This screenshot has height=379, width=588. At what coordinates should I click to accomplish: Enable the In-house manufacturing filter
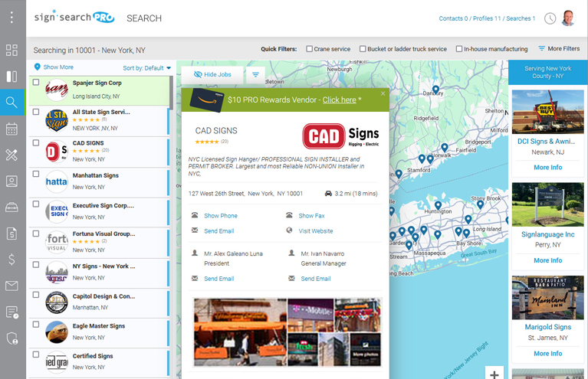click(x=459, y=49)
